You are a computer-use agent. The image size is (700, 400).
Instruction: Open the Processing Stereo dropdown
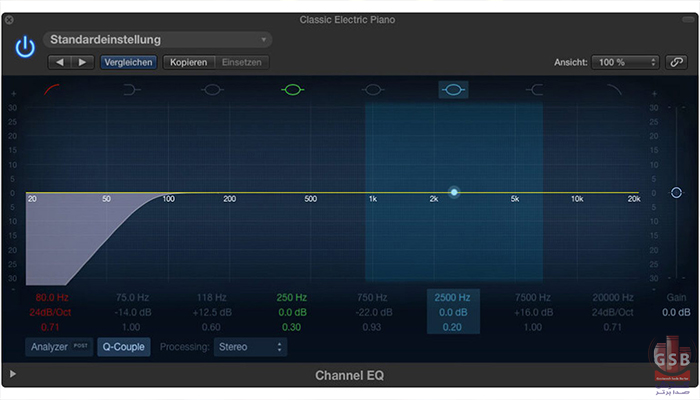(250, 347)
